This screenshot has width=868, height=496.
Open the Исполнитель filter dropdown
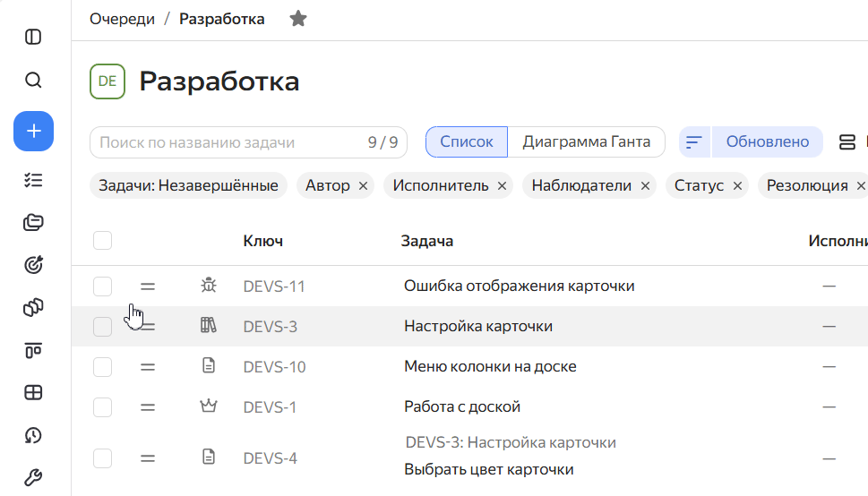point(441,185)
